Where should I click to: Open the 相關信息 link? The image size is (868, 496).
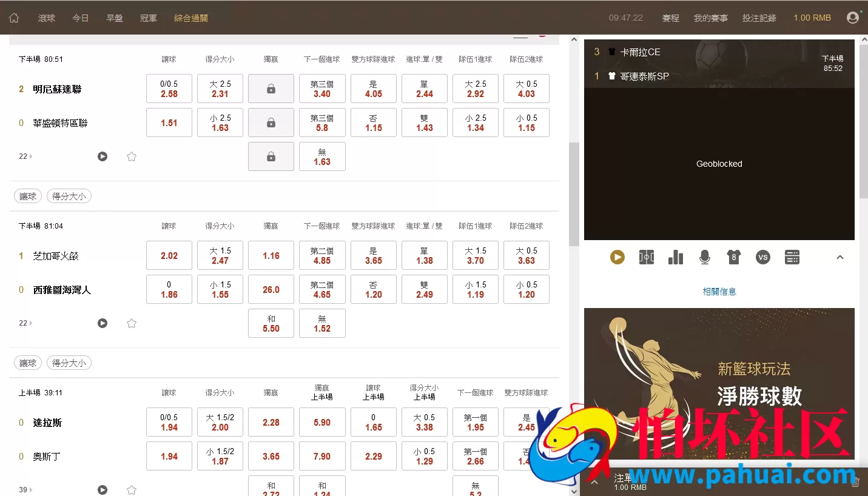coord(719,291)
